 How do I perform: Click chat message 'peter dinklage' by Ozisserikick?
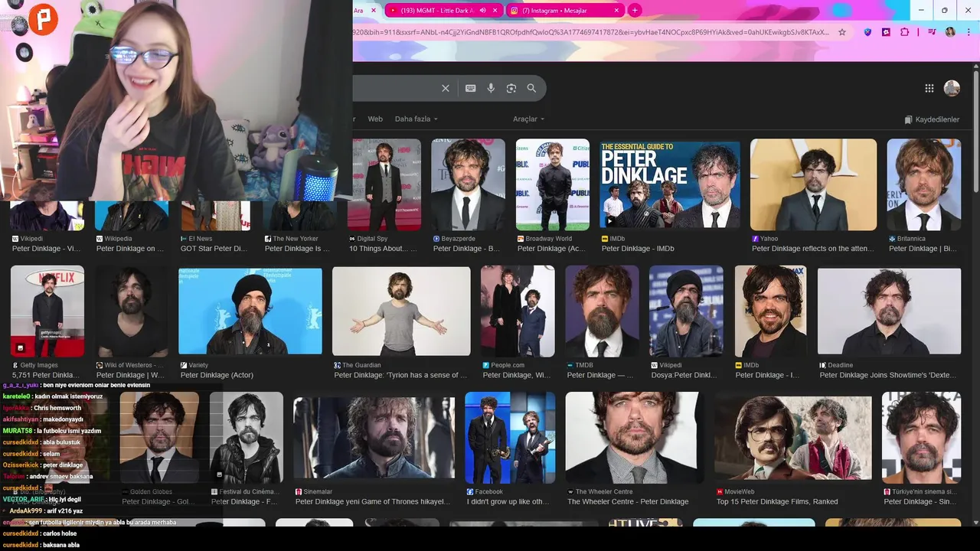pyautogui.click(x=63, y=465)
